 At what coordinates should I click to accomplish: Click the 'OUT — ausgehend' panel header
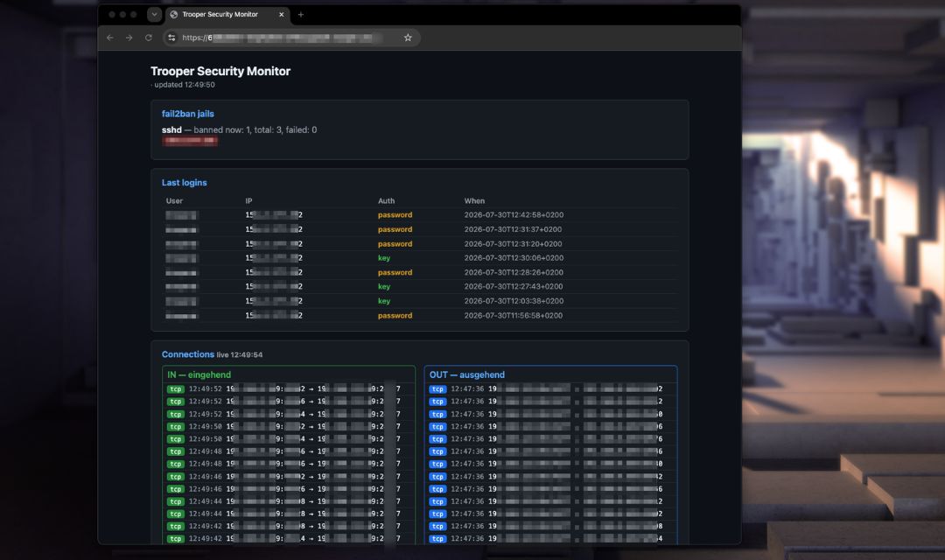467,375
